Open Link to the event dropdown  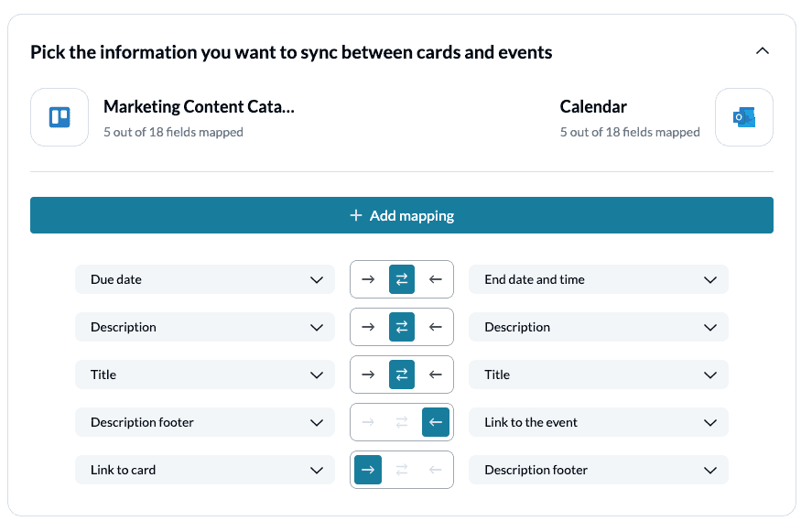click(599, 422)
